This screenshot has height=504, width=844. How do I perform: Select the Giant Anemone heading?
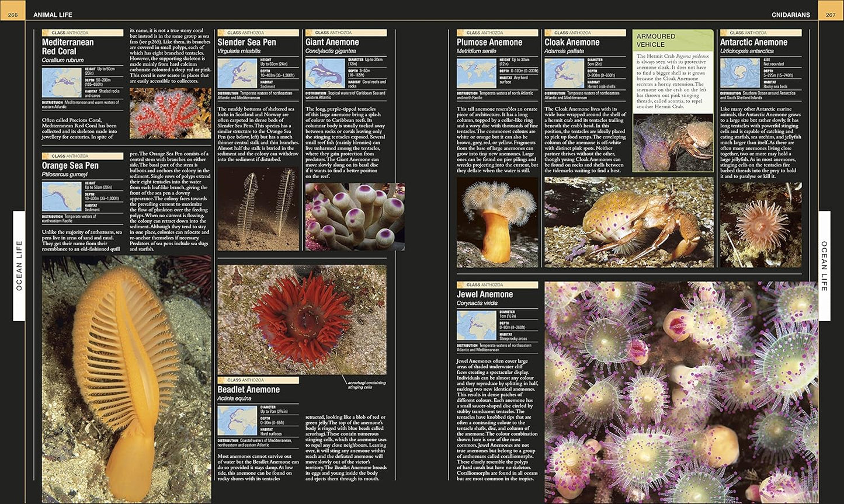pyautogui.click(x=332, y=43)
